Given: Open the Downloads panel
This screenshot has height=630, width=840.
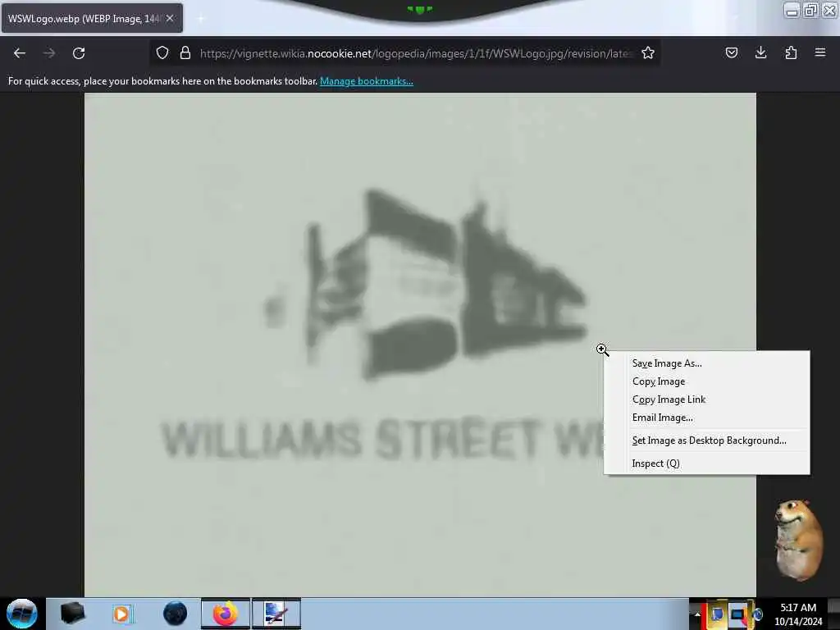Looking at the screenshot, I should [760, 52].
